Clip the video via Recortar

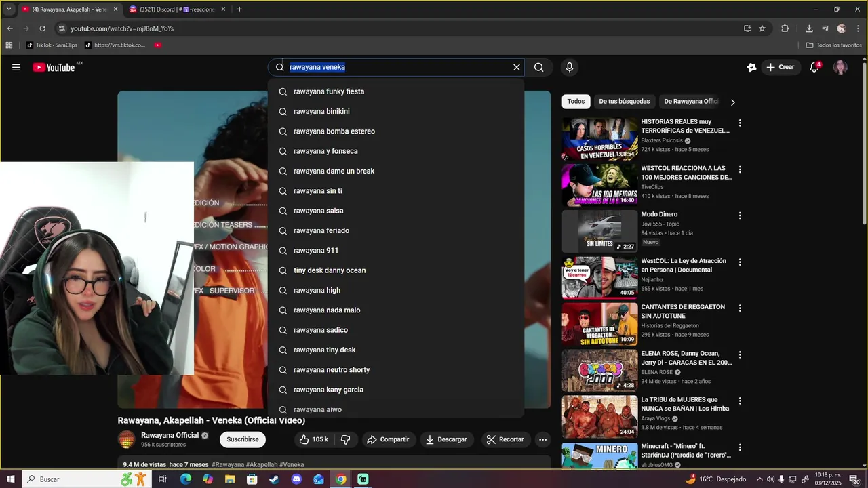tap(506, 439)
